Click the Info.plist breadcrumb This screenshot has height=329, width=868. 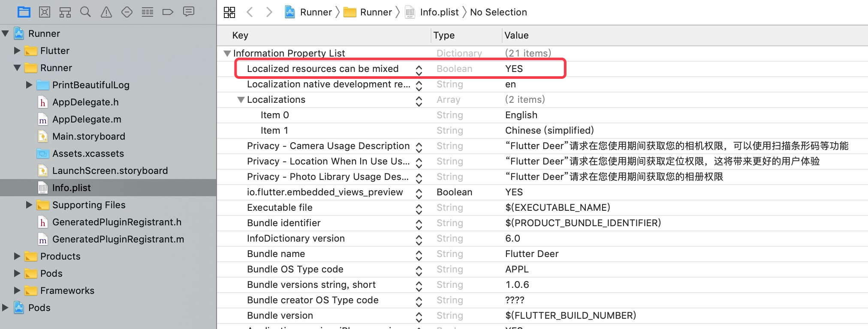click(x=432, y=12)
